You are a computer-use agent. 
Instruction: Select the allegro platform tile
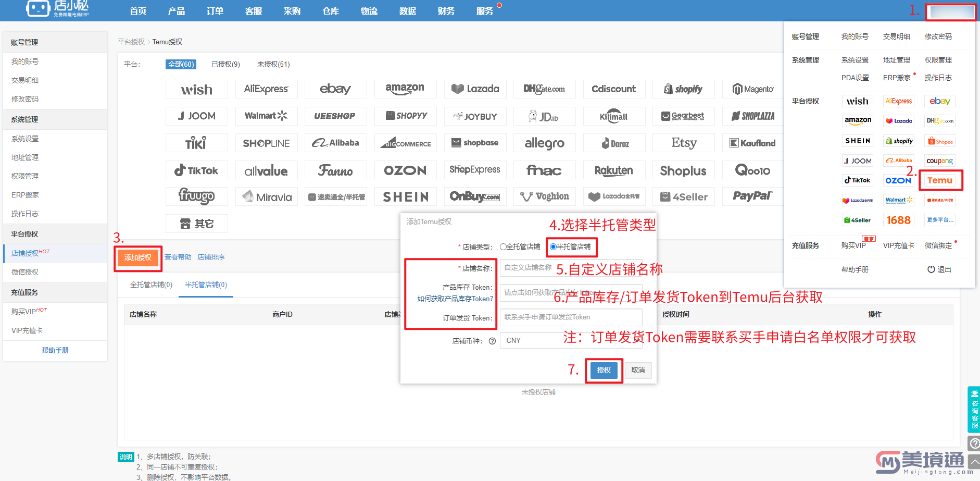[x=545, y=143]
